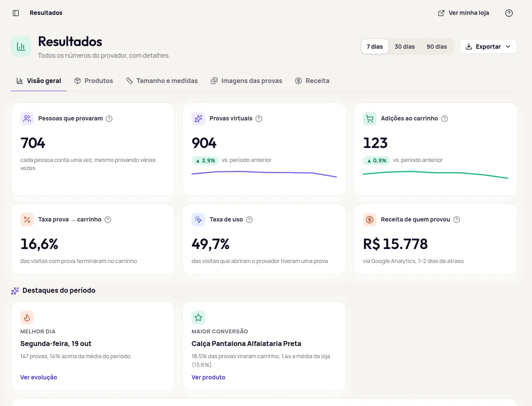
Task: Open the Ver evolução link
Action: (x=39, y=377)
